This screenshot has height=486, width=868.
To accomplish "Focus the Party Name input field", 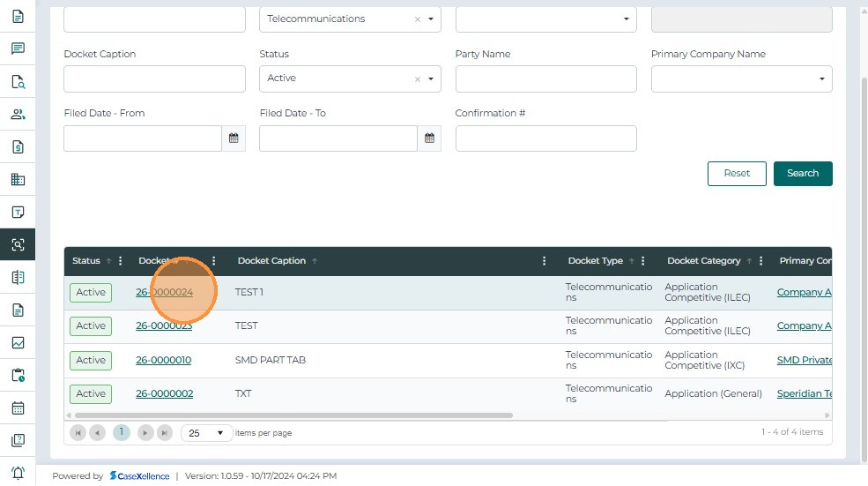I will [x=545, y=79].
